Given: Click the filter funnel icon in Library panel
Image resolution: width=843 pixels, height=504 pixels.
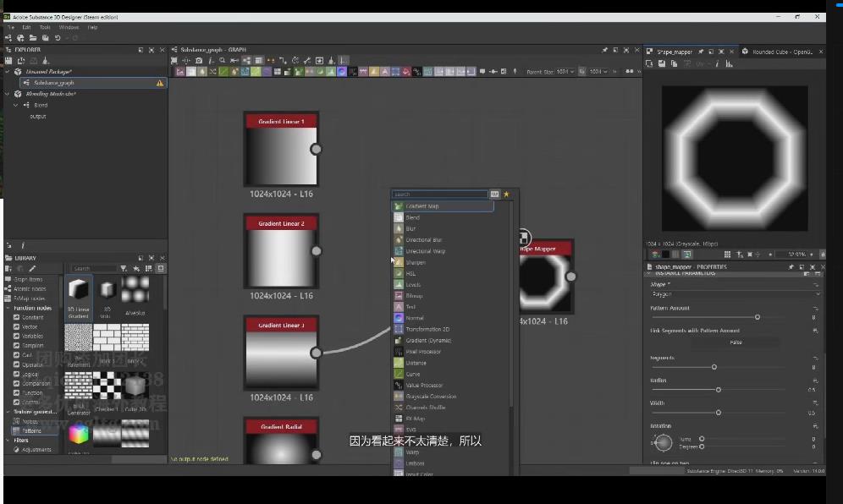Looking at the screenshot, I should (124, 269).
